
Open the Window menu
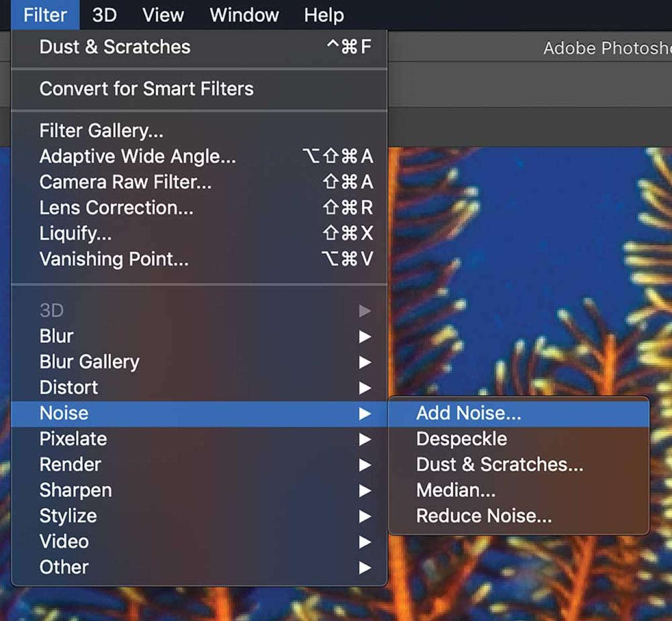244,15
